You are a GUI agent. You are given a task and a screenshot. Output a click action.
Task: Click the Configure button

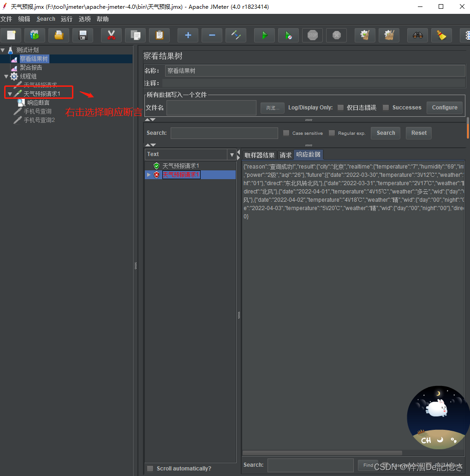[445, 108]
